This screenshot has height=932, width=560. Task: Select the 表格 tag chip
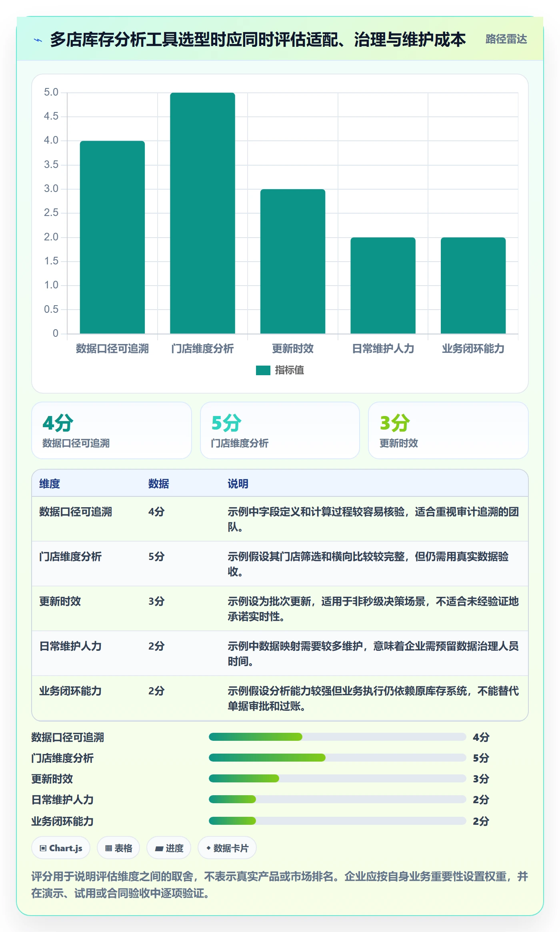coord(118,848)
